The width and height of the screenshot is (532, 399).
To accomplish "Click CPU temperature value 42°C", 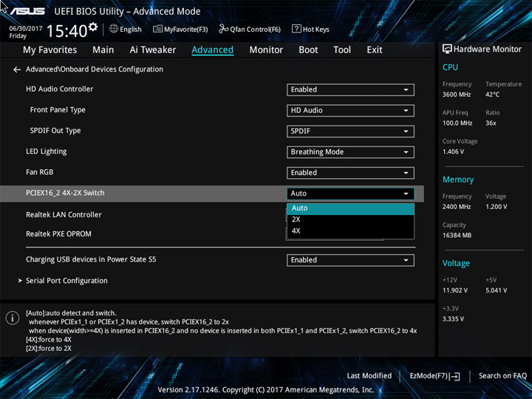I will pyautogui.click(x=492, y=95).
